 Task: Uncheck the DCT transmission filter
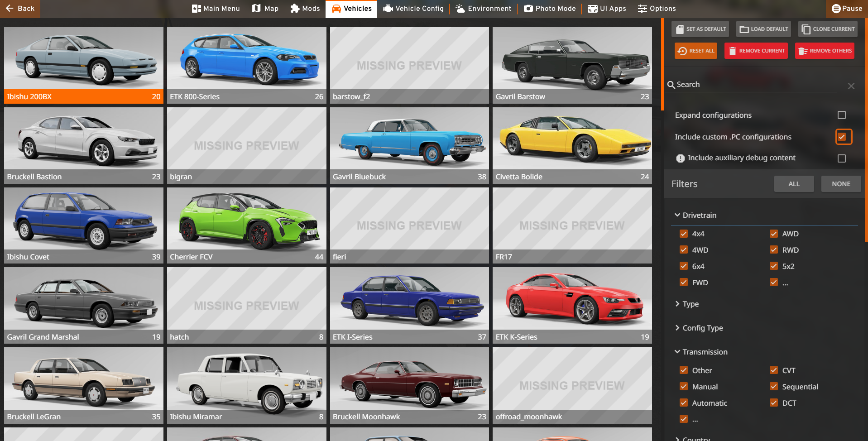click(x=774, y=403)
